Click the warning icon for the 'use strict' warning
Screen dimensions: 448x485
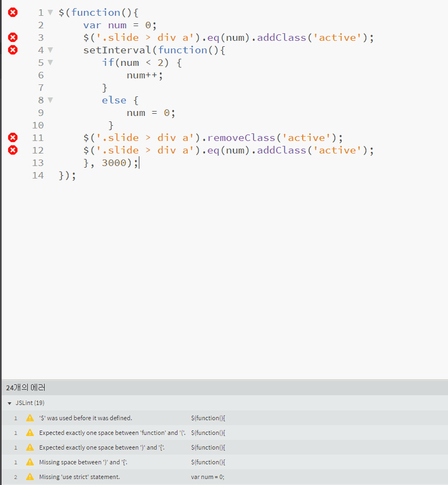point(29,476)
